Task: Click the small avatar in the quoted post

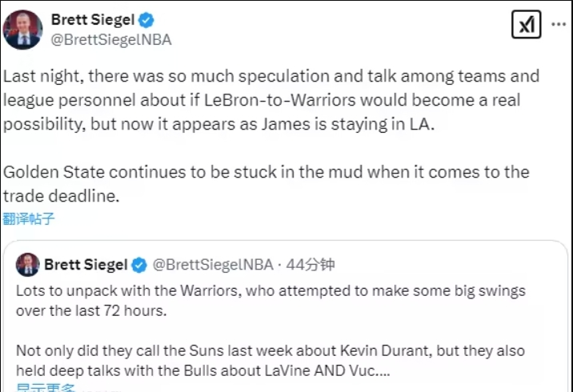Action: coord(27,265)
